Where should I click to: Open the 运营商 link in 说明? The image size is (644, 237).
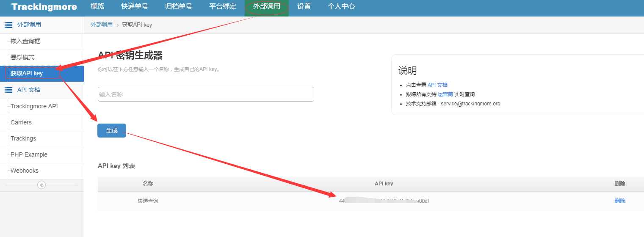pyautogui.click(x=445, y=94)
